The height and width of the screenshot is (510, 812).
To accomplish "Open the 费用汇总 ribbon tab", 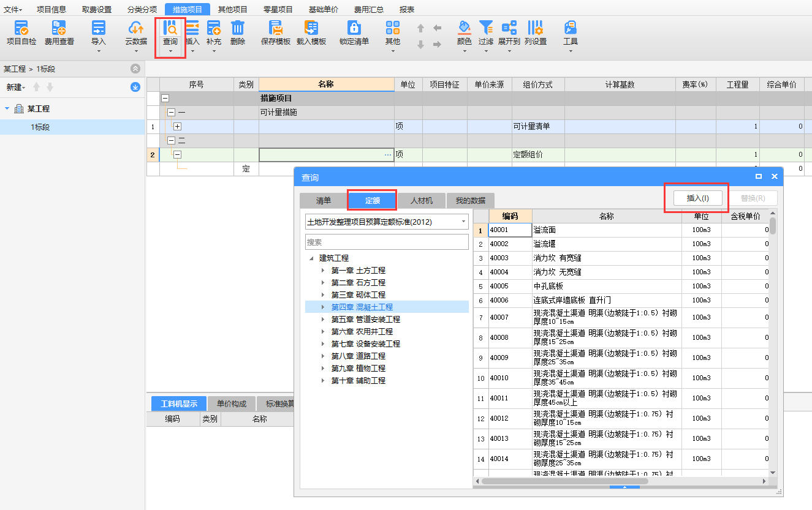I will [369, 9].
